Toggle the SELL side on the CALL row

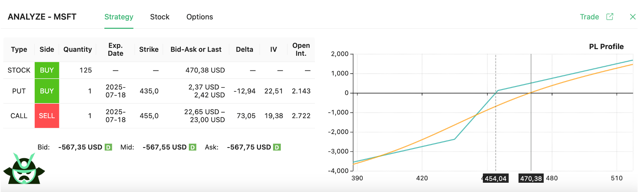47,116
